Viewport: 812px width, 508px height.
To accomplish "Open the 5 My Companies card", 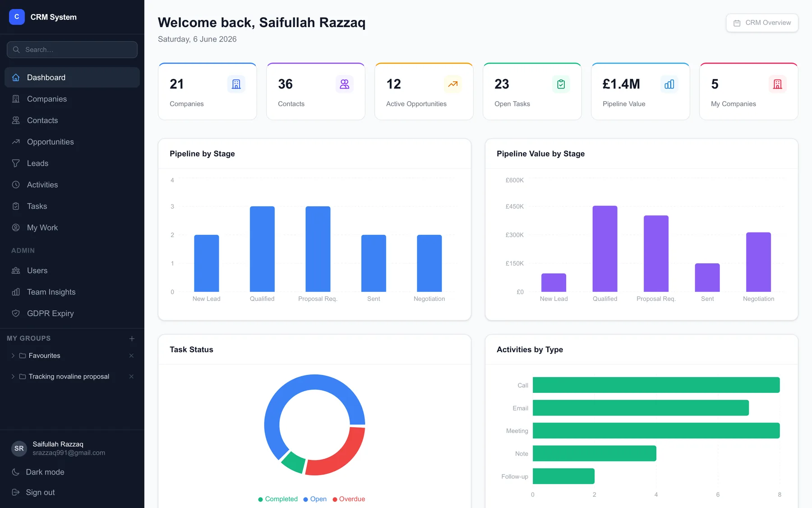I will pyautogui.click(x=749, y=91).
